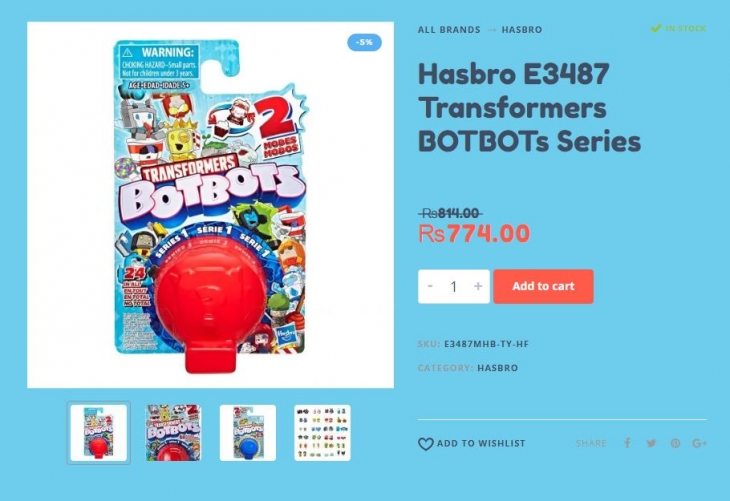Select first red capsule thumbnail
The image size is (730, 501).
pos(99,433)
